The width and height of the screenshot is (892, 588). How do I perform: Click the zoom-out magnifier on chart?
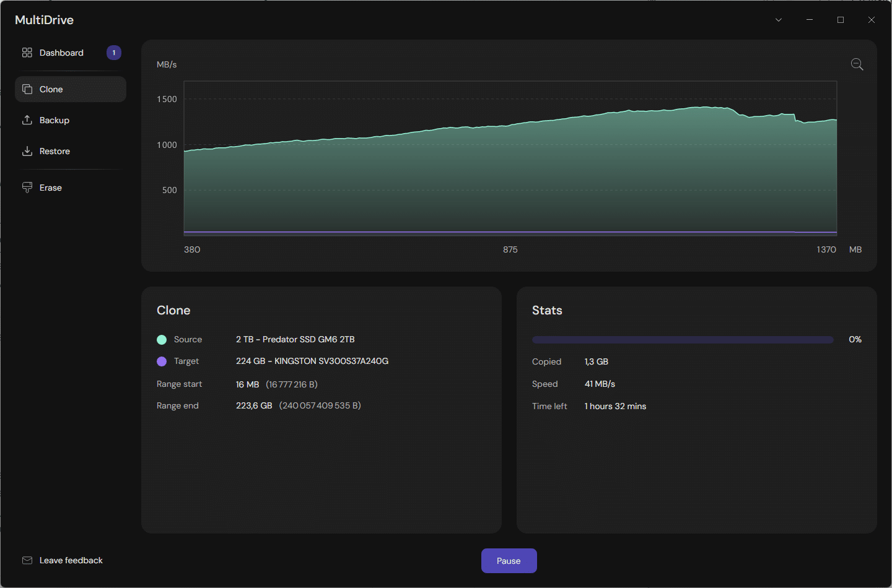coord(857,64)
